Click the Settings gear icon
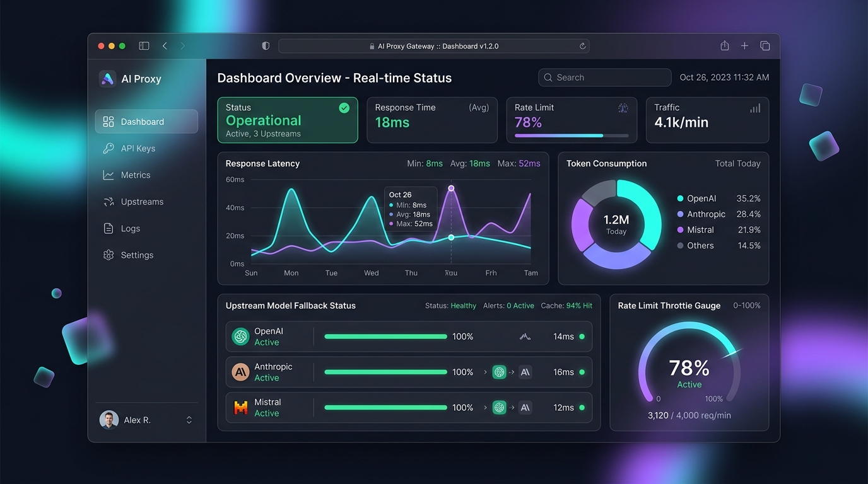The height and width of the screenshot is (484, 868). click(108, 255)
